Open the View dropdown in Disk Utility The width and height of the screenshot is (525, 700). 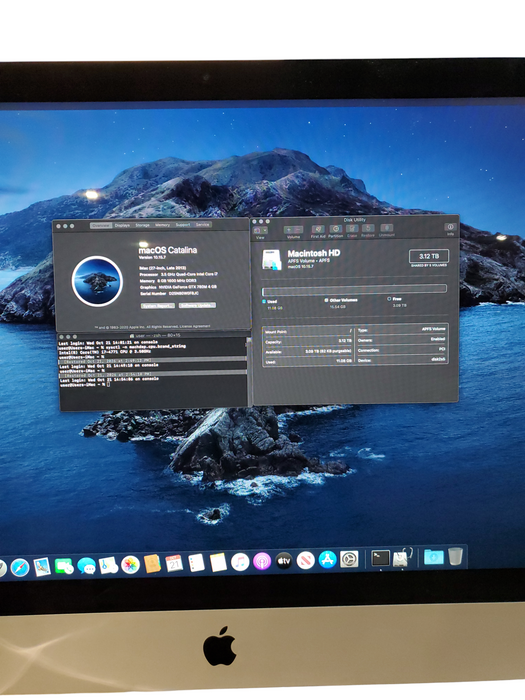pyautogui.click(x=260, y=233)
